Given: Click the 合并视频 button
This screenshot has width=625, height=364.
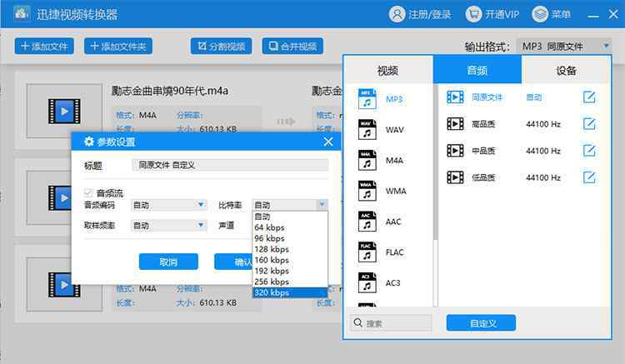Looking at the screenshot, I should tap(292, 46).
